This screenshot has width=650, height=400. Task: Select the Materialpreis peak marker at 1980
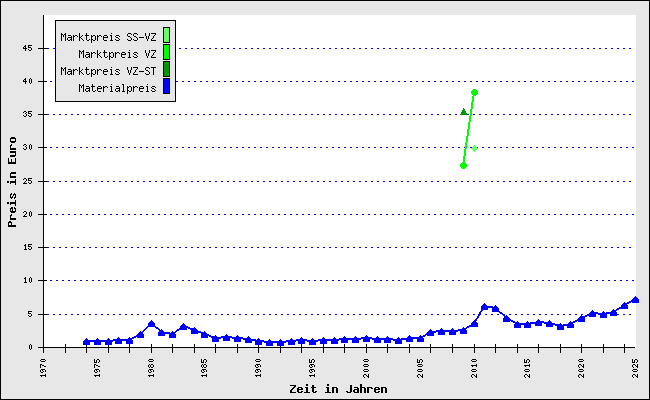[151, 324]
